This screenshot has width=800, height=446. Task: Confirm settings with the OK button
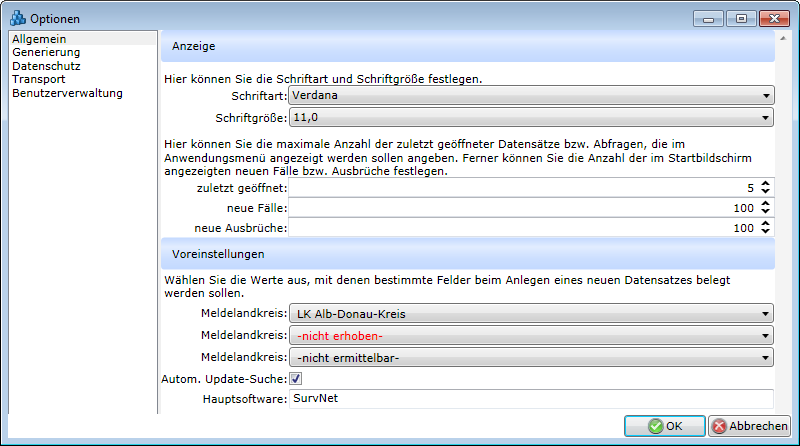pos(664,426)
